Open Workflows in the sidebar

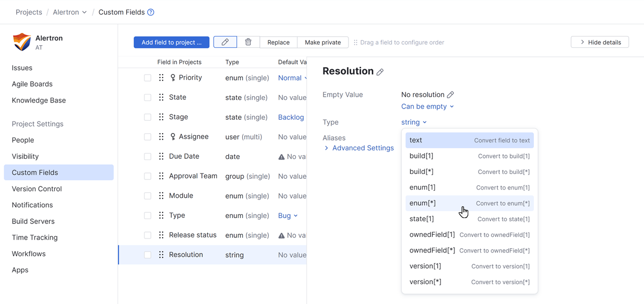pyautogui.click(x=28, y=254)
